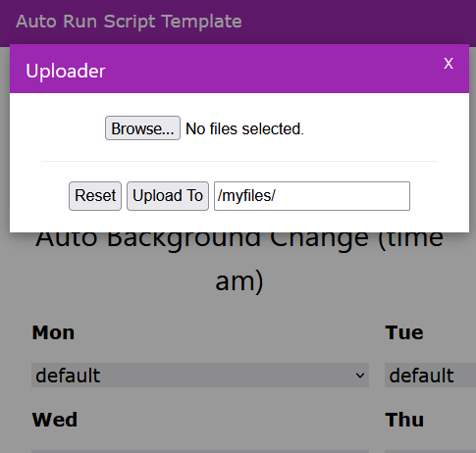Select the Tue day label

pos(404,332)
